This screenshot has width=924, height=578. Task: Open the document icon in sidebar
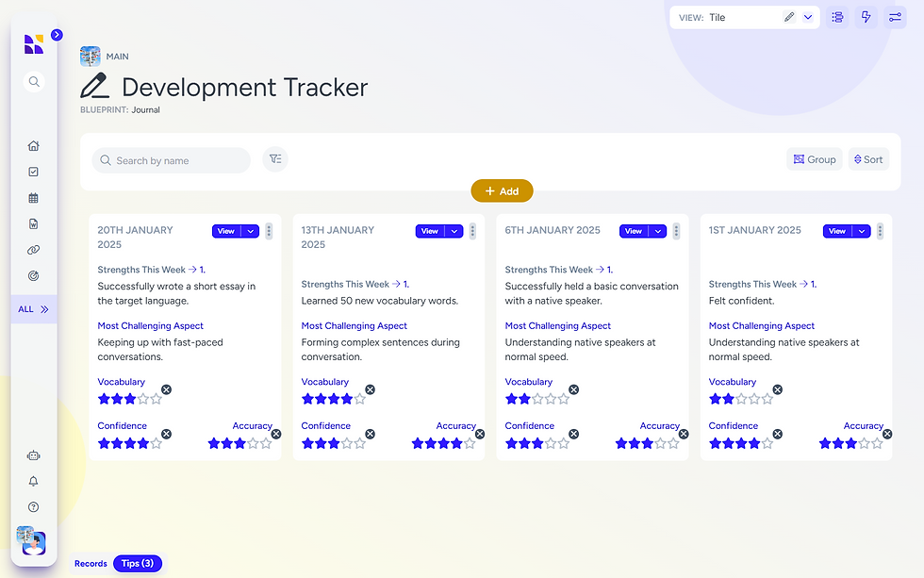coord(34,223)
